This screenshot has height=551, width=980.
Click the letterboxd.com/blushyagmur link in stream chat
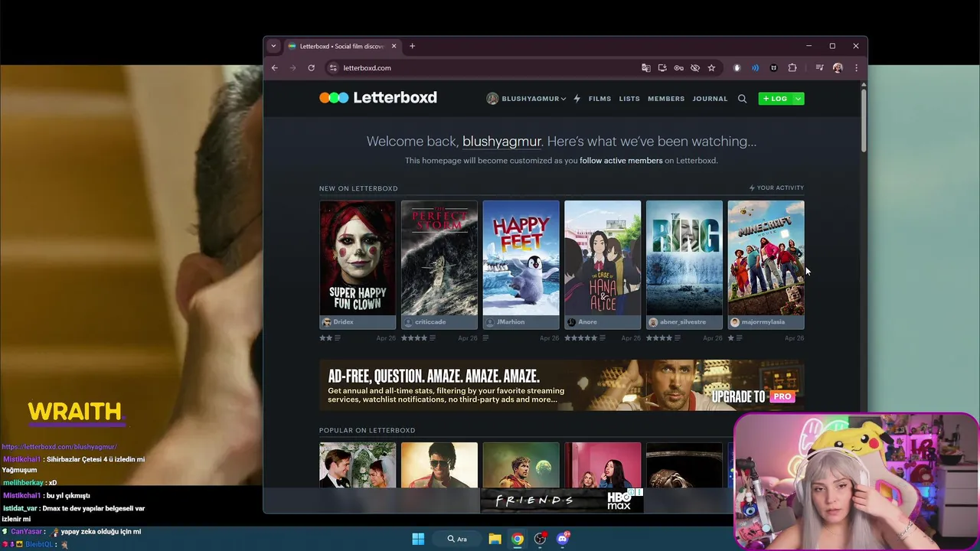59,447
